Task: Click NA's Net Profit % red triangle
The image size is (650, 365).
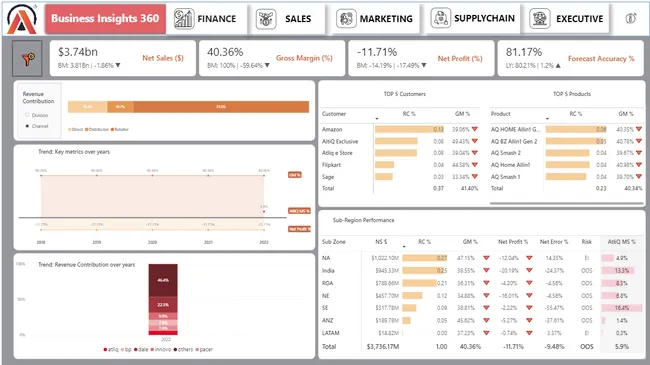Action: 529,258
